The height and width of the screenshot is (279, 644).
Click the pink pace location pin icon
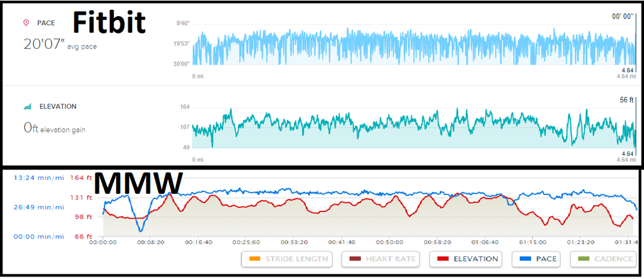point(26,23)
